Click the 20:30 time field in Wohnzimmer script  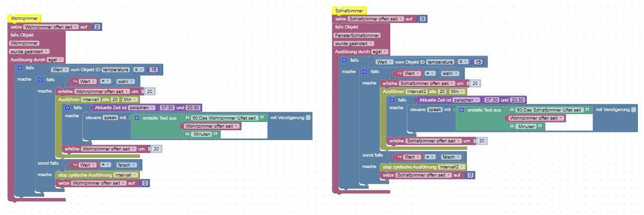(x=193, y=108)
